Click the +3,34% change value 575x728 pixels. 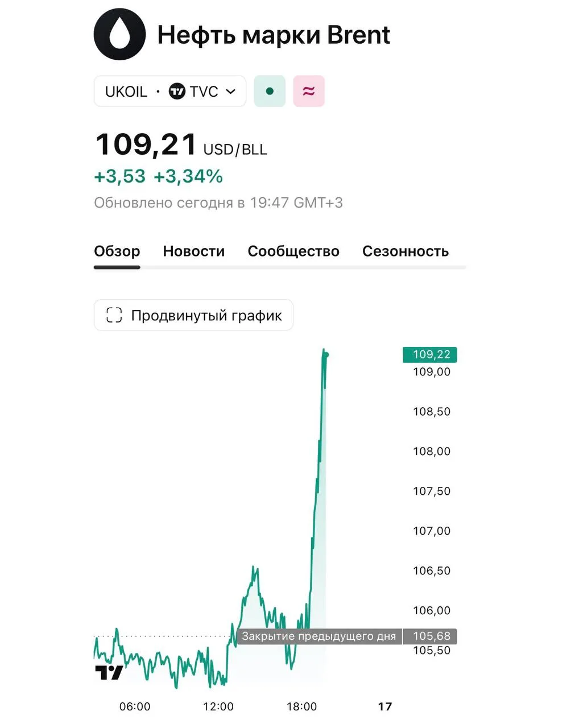point(188,176)
